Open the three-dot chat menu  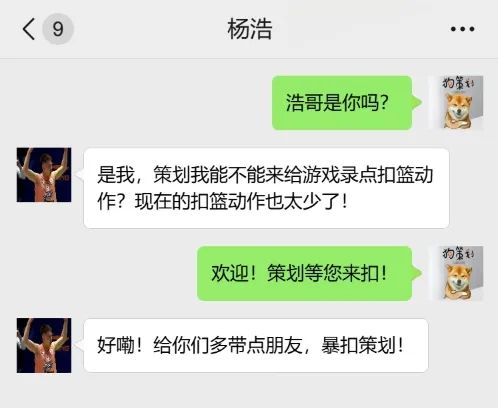[462, 29]
